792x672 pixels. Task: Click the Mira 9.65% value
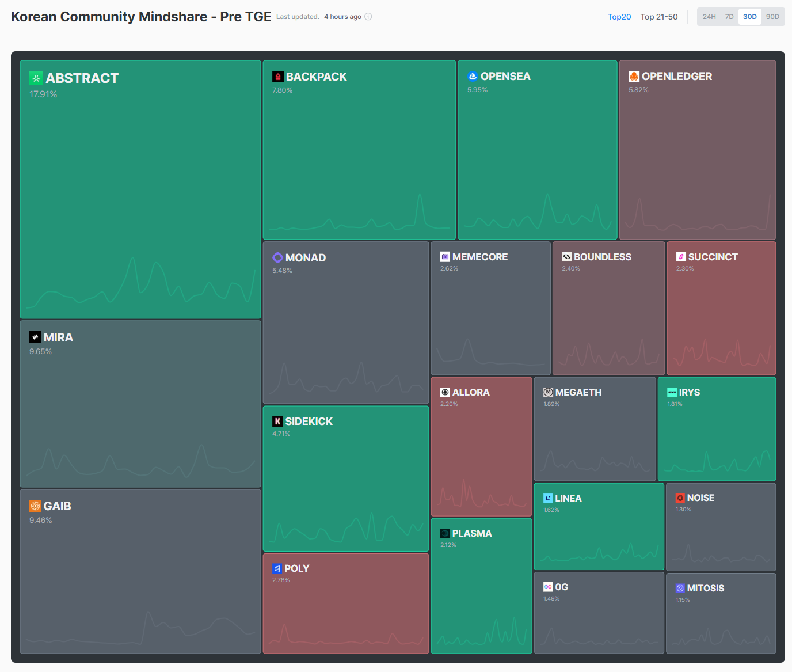tap(40, 351)
